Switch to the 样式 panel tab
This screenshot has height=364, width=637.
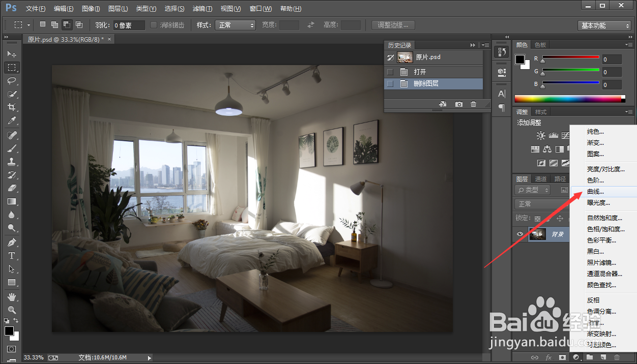click(x=541, y=112)
